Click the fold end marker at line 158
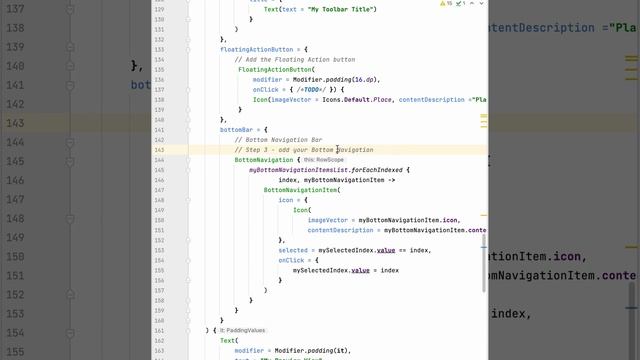Image resolution: width=640 pixels, height=360 pixels. click(x=188, y=300)
